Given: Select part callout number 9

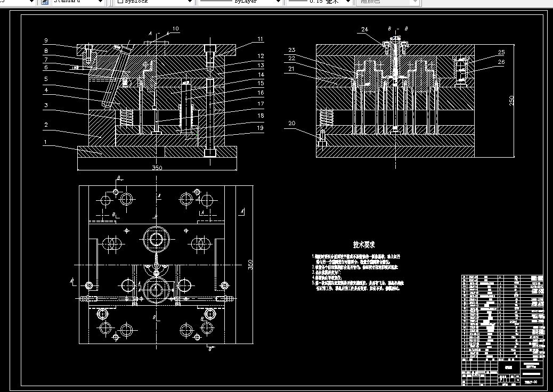Looking at the screenshot, I should tap(46, 41).
